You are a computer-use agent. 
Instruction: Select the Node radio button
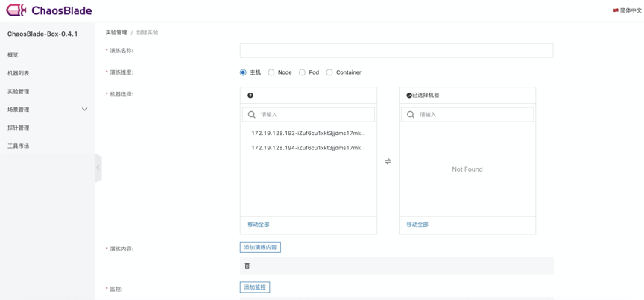point(271,72)
